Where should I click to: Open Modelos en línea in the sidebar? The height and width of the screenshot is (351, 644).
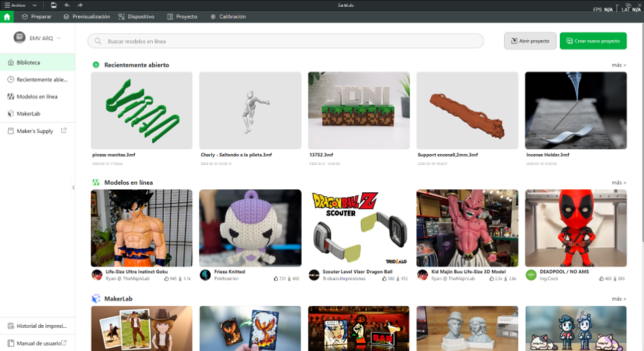click(x=37, y=97)
